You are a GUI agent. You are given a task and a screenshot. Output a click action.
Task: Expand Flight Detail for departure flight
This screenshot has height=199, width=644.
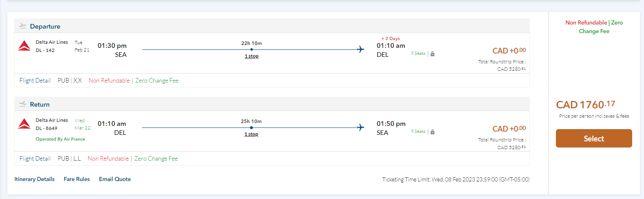pyautogui.click(x=35, y=80)
